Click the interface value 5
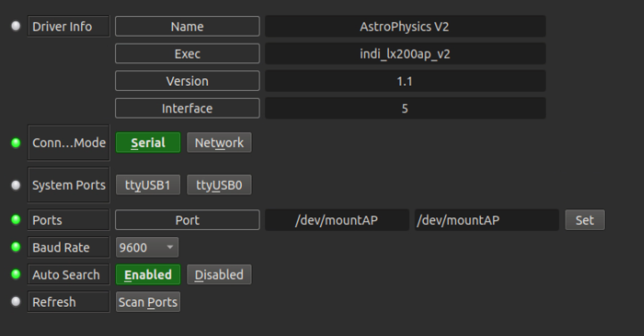 pos(405,108)
